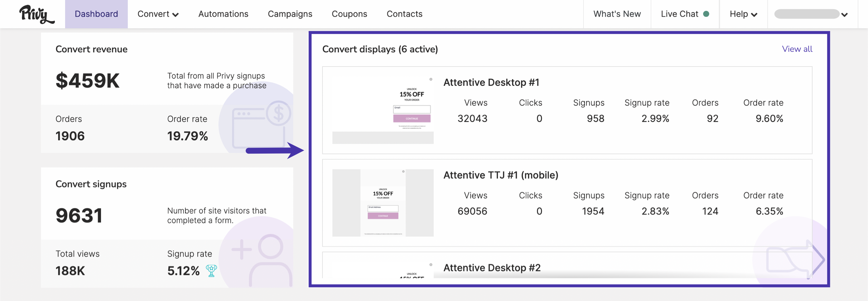The height and width of the screenshot is (301, 868).
Task: Click the $459K convert revenue value
Action: coord(88,81)
